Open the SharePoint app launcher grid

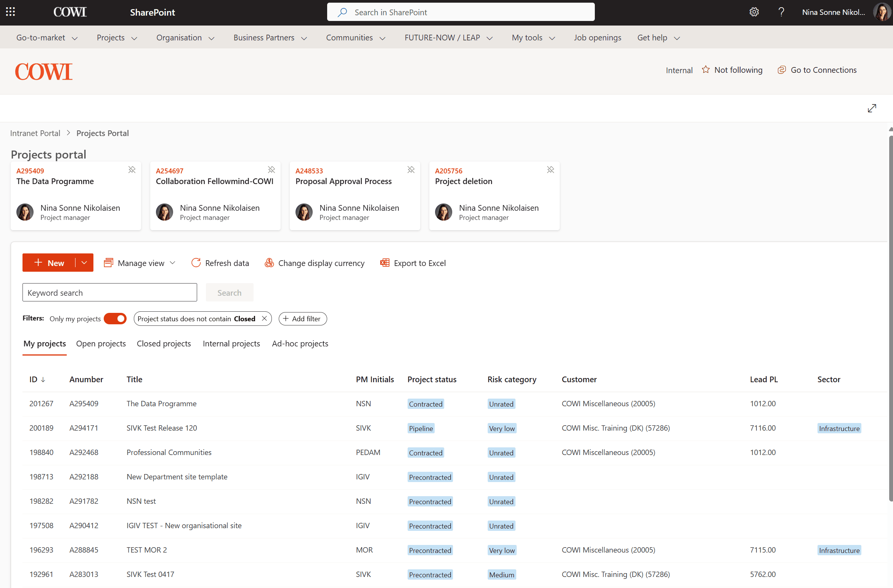click(10, 12)
